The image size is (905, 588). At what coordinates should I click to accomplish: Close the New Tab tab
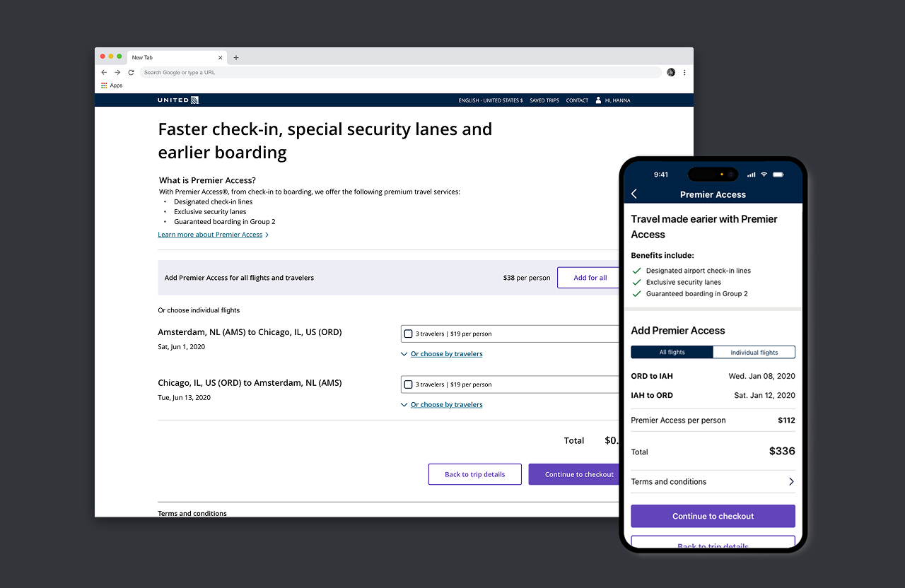221,58
